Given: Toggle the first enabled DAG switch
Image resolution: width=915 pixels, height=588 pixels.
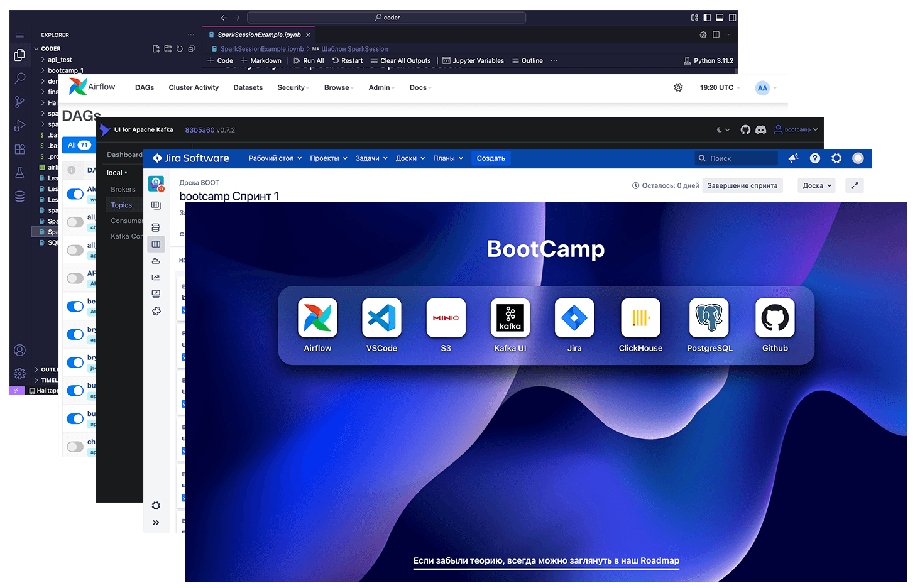Looking at the screenshot, I should (x=75, y=194).
